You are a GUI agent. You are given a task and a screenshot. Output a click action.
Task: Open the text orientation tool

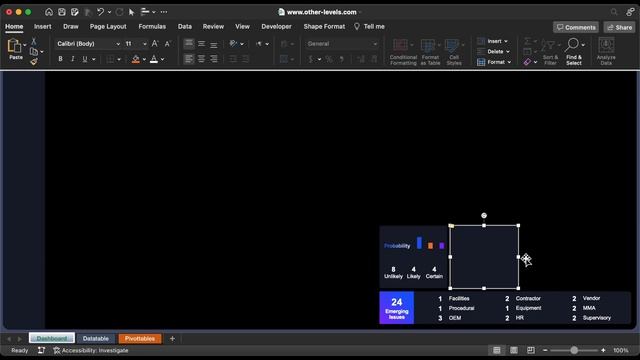(x=233, y=44)
